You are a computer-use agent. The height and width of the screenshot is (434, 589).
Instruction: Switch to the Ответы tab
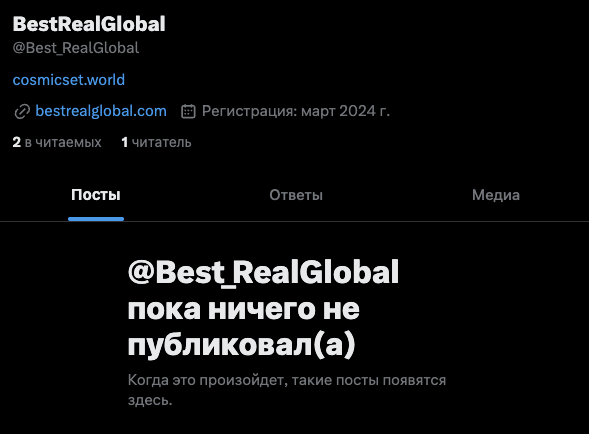click(x=296, y=195)
